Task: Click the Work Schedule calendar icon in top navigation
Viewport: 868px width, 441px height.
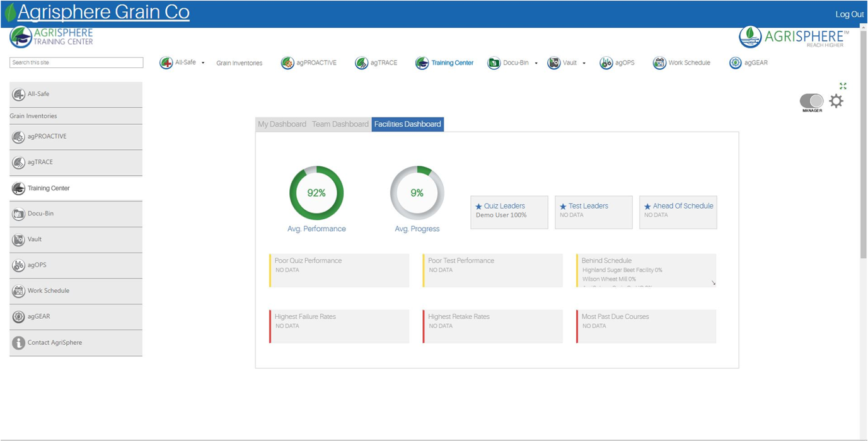Action: click(659, 63)
